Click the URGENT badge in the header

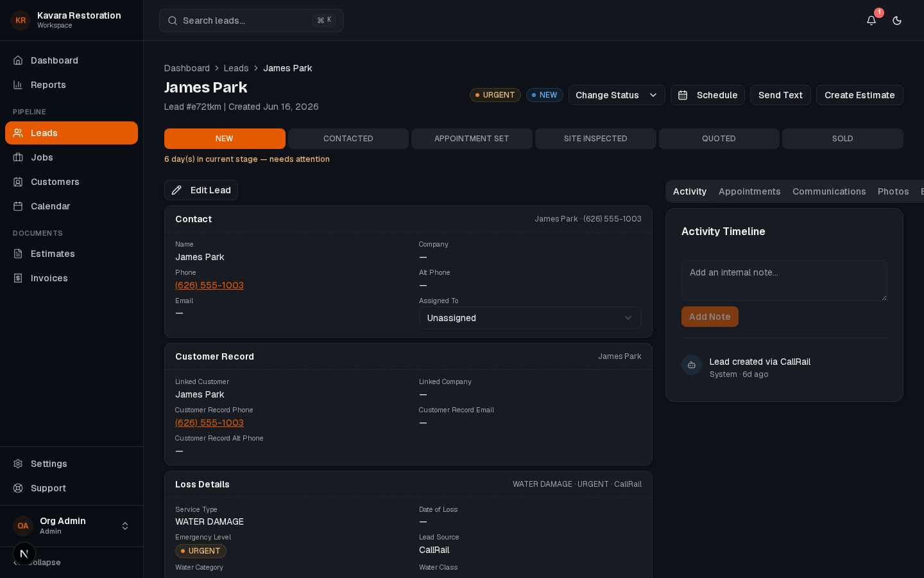coord(495,95)
